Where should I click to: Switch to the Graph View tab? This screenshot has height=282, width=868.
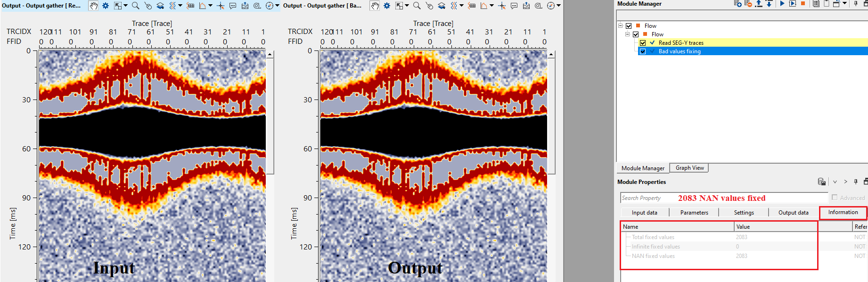[689, 168]
